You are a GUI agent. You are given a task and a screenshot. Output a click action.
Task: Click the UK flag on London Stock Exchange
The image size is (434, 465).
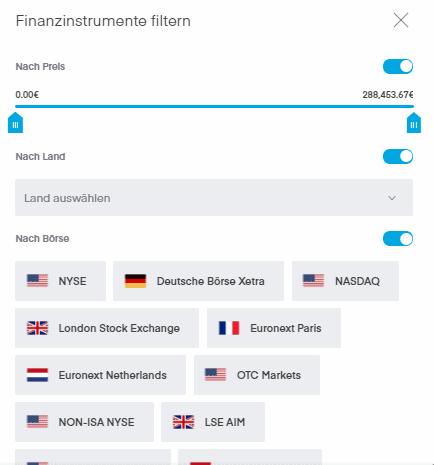click(x=37, y=328)
